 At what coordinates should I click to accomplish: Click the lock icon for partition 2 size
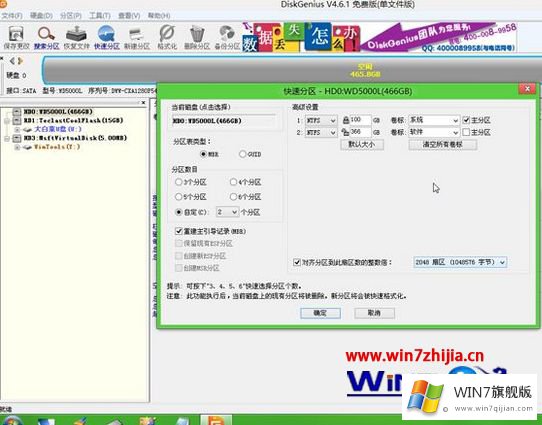(x=345, y=132)
